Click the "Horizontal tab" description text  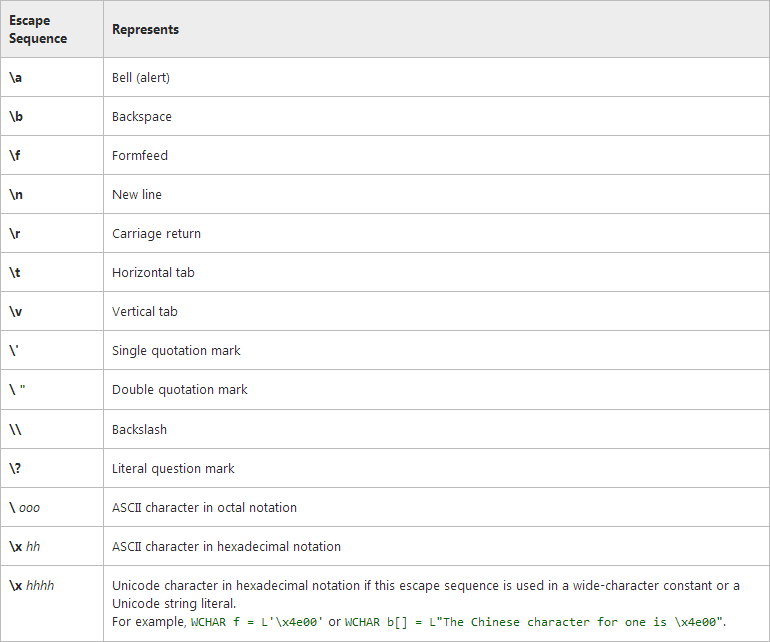tap(153, 272)
